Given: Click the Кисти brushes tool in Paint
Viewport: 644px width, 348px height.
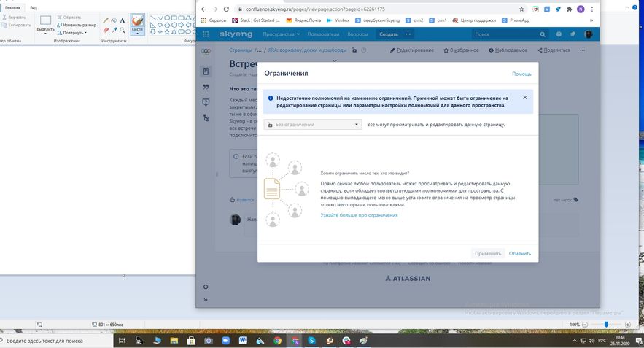Looking at the screenshot, I should click(138, 24).
